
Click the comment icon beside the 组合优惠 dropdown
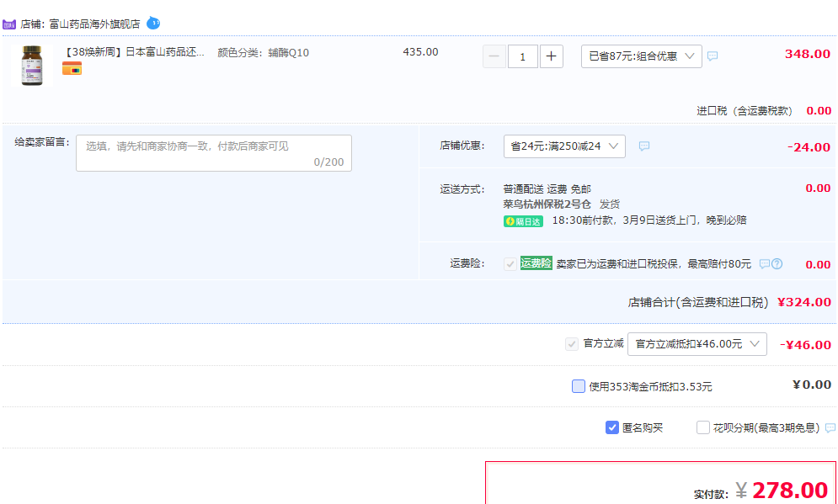click(713, 56)
